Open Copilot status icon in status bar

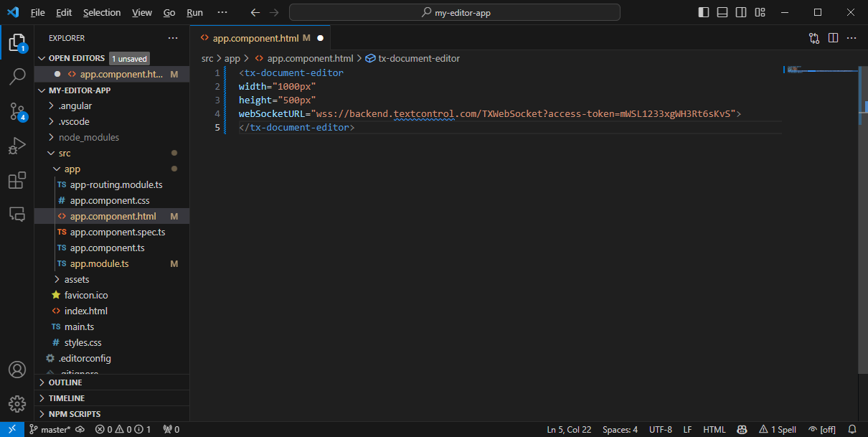click(x=742, y=429)
